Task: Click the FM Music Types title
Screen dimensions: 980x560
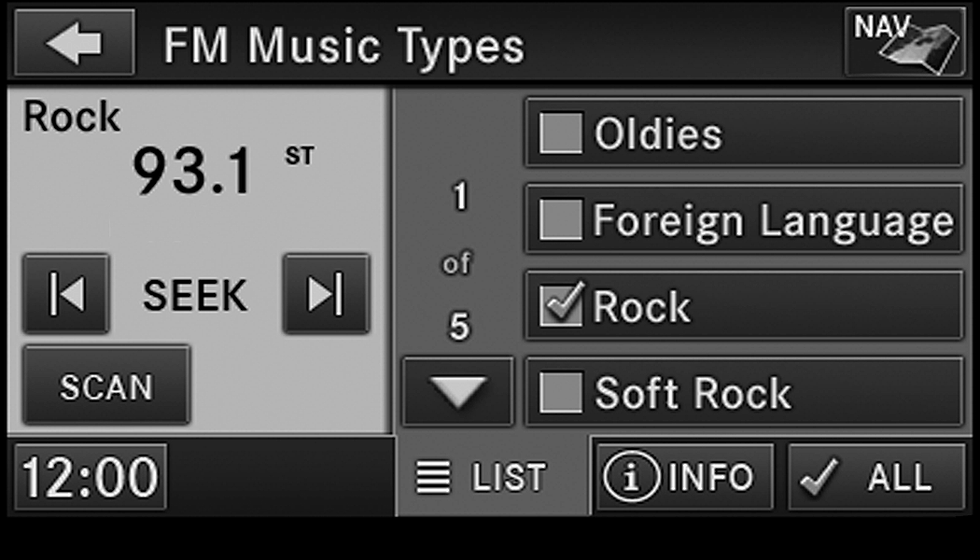Action: click(343, 45)
